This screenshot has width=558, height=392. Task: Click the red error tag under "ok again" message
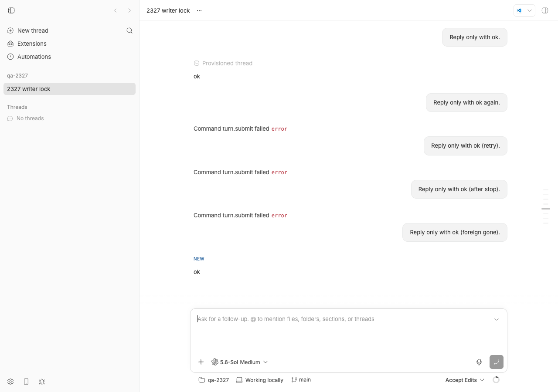click(x=279, y=129)
